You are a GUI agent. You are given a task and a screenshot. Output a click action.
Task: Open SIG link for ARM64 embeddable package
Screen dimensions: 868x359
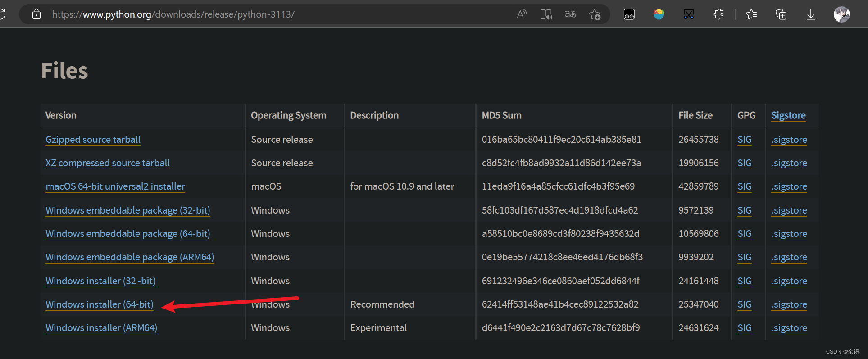745,257
